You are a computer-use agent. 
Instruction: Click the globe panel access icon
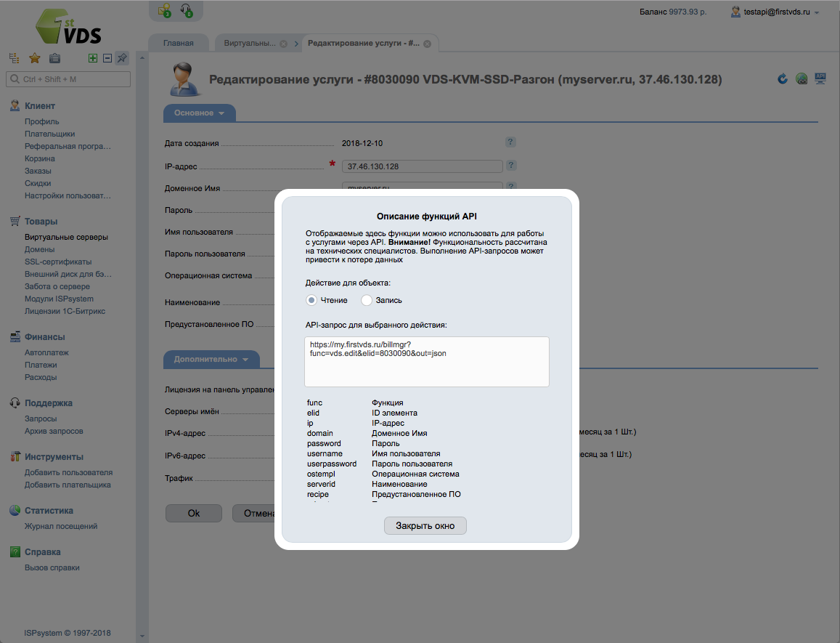click(x=802, y=78)
